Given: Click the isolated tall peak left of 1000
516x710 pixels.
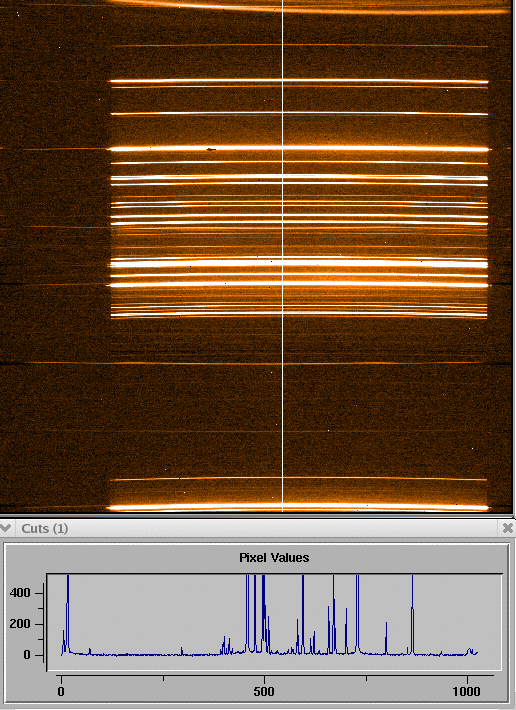Looking at the screenshot, I should point(412,614).
